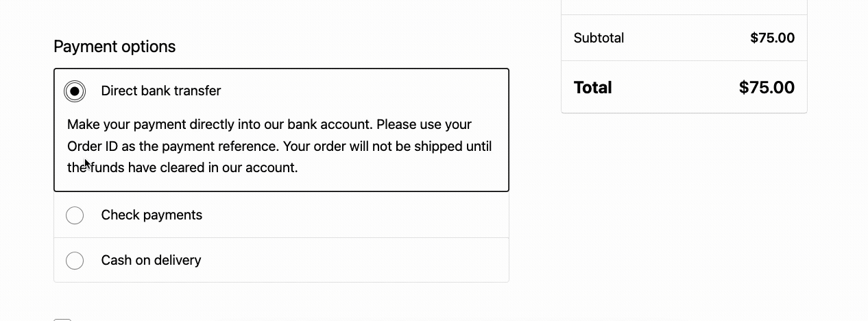Choose the Check payments radio button
Screen dimensions: 868x321
point(75,215)
